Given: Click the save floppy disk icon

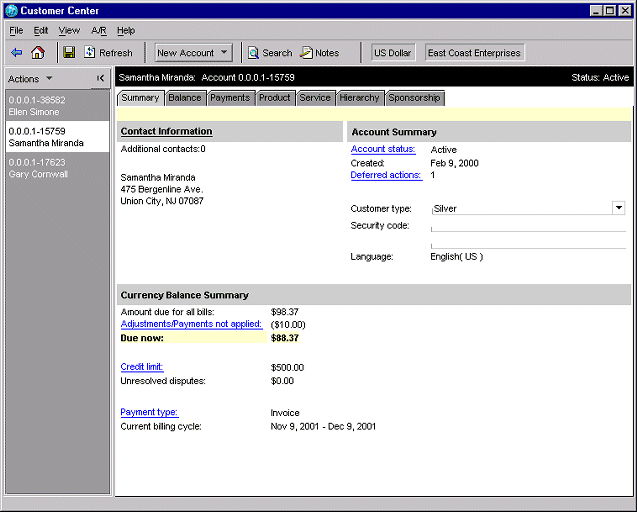Looking at the screenshot, I should tap(69, 53).
